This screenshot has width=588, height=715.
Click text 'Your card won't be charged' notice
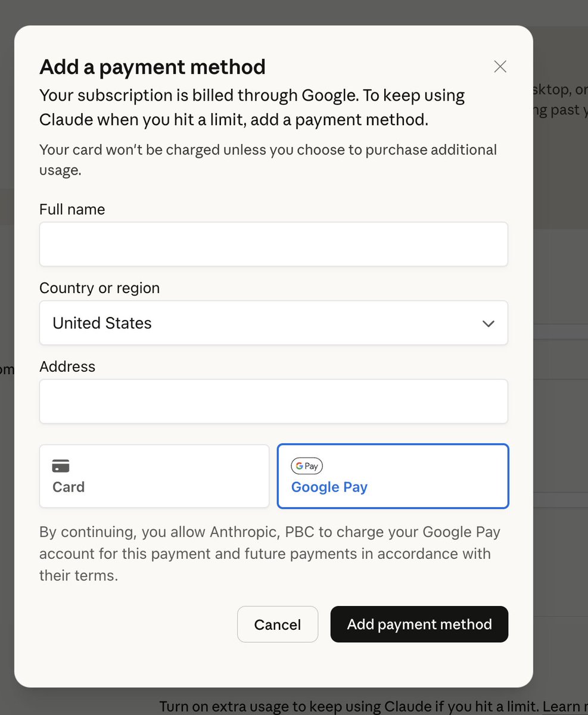(268, 160)
